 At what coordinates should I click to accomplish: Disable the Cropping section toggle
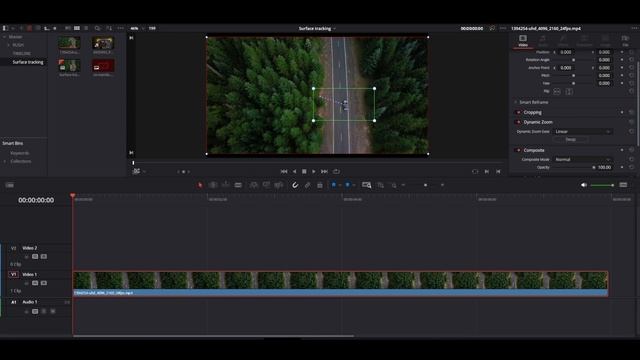[518, 112]
